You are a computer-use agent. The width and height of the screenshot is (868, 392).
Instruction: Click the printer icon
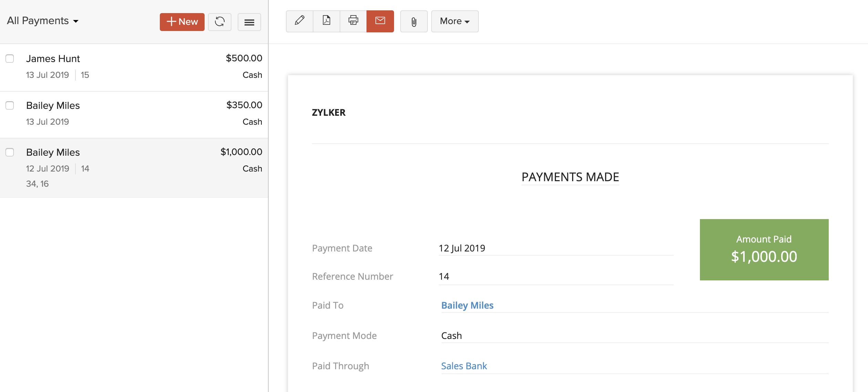tap(353, 21)
